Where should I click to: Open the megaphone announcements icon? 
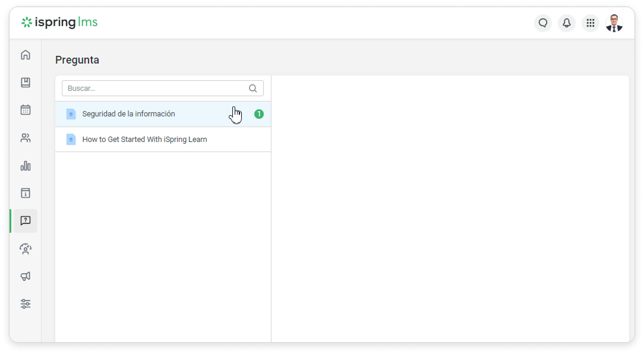pos(26,276)
